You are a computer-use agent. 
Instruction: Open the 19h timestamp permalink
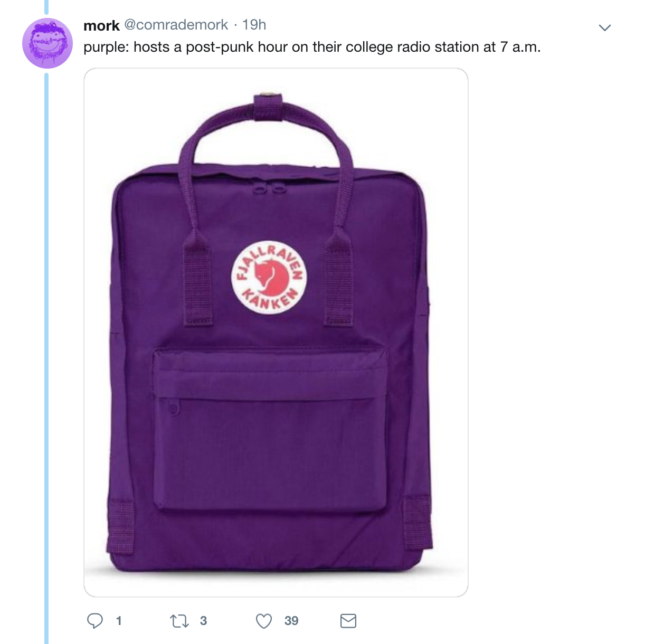coord(254,25)
